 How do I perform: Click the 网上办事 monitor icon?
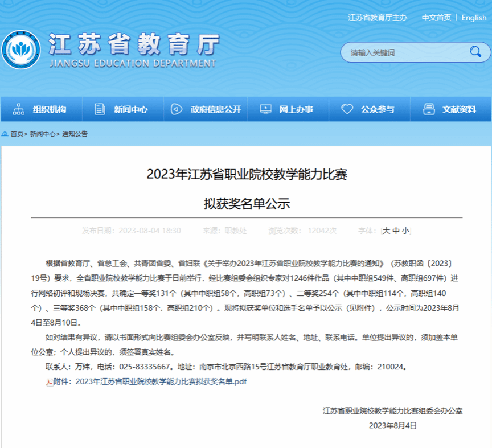265,109
